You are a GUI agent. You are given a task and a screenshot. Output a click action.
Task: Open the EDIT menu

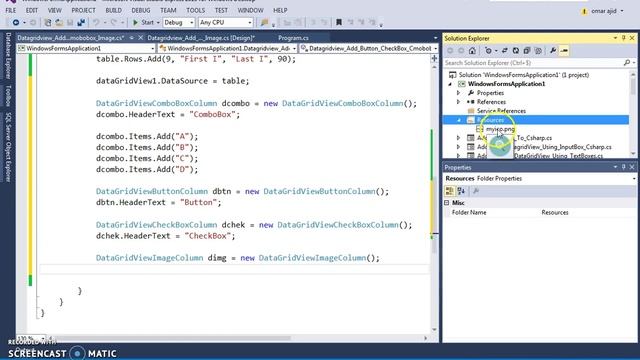32,10
